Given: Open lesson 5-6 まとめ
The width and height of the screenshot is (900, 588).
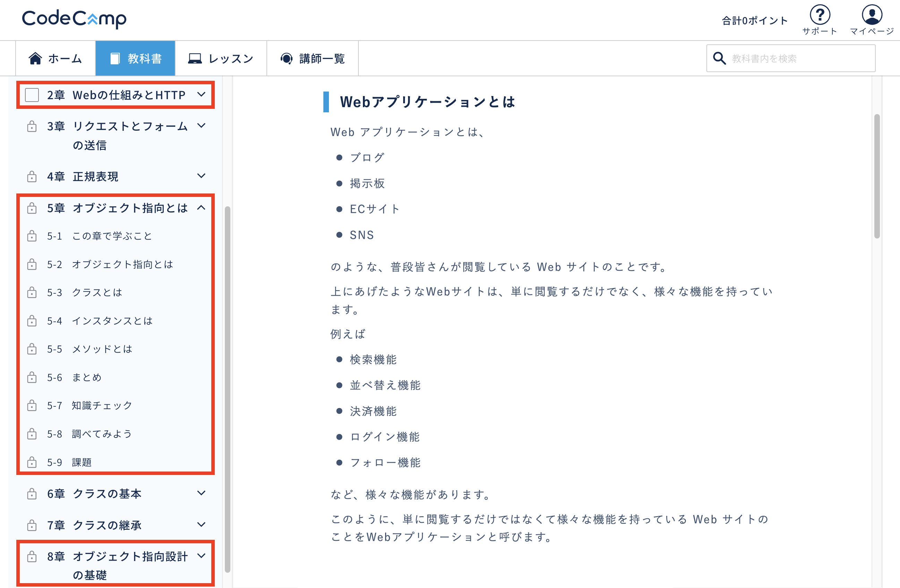Looking at the screenshot, I should click(75, 377).
